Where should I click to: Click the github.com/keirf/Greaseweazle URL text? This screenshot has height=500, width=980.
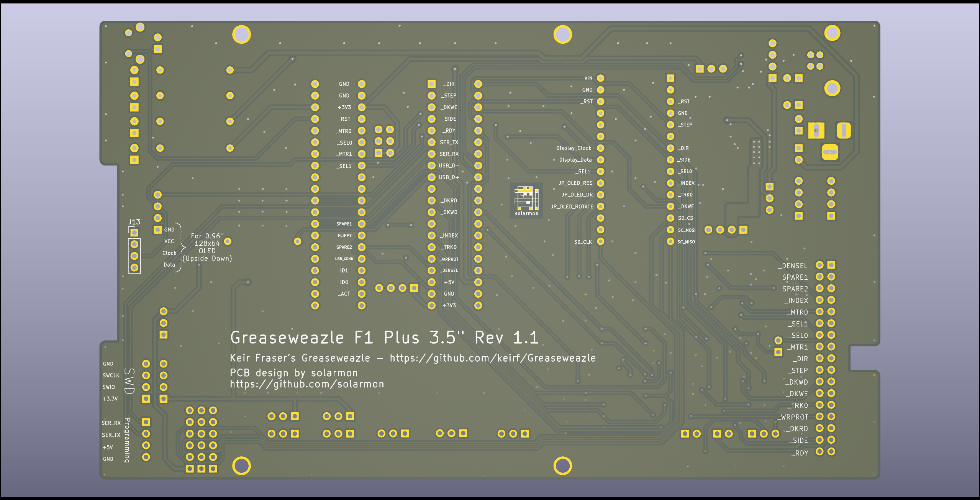point(493,358)
